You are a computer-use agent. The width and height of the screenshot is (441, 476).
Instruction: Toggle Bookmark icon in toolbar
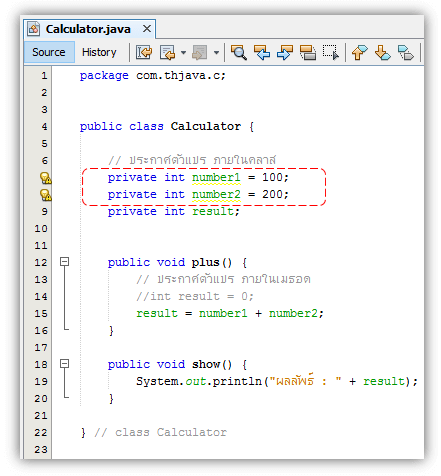point(406,52)
